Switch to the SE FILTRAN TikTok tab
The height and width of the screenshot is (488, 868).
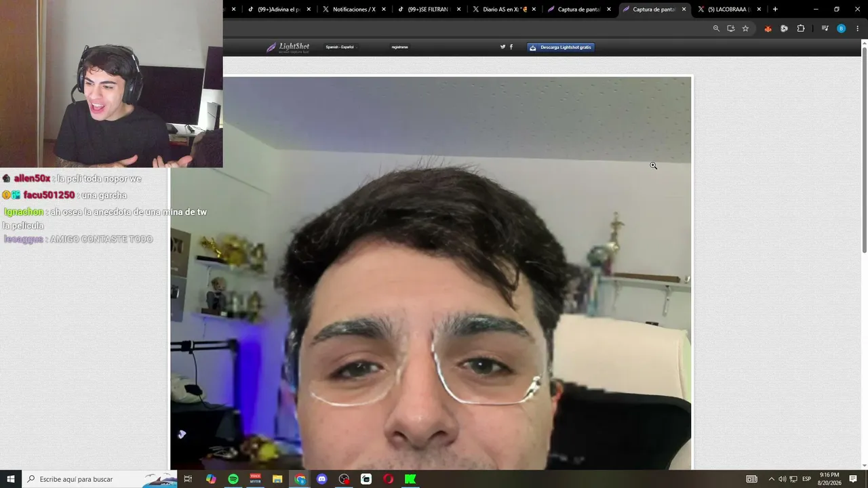(x=429, y=9)
